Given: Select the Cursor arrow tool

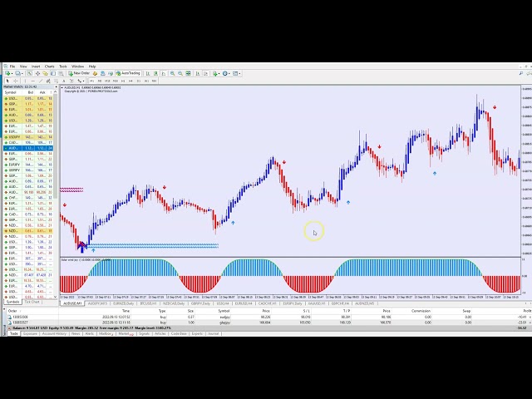Looking at the screenshot, I should click(7, 81).
